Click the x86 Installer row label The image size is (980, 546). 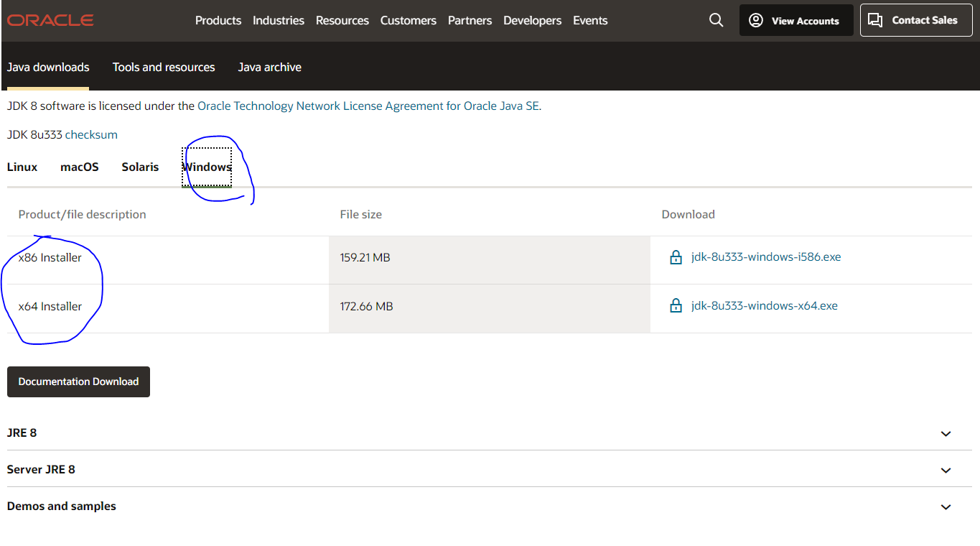pos(50,257)
